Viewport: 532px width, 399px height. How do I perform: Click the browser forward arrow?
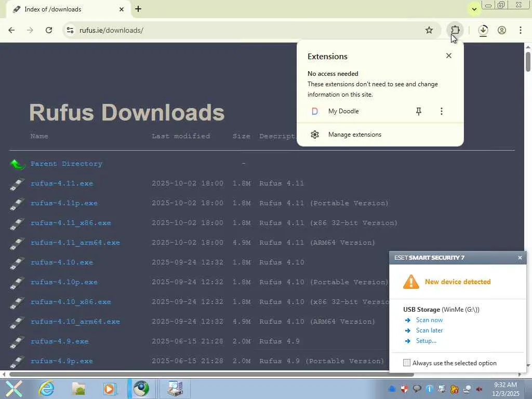point(30,30)
